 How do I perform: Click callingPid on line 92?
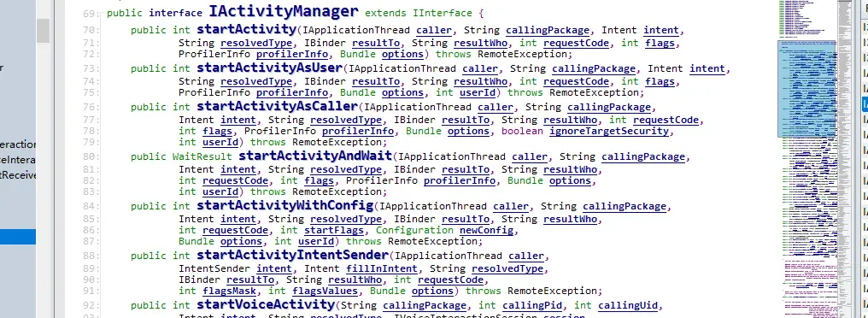(532, 305)
